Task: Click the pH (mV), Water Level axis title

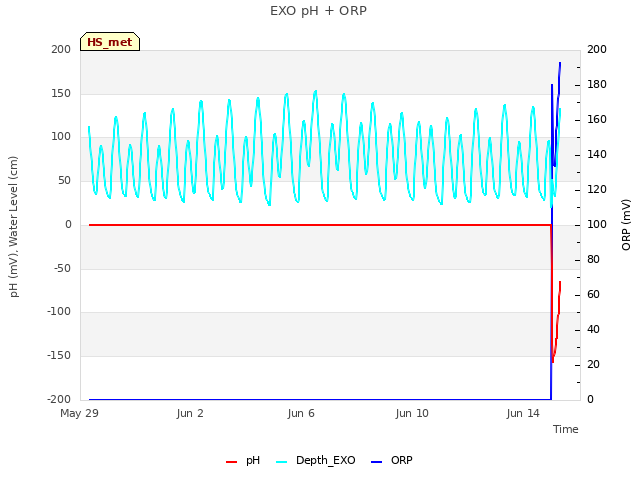Action: pyautogui.click(x=14, y=227)
